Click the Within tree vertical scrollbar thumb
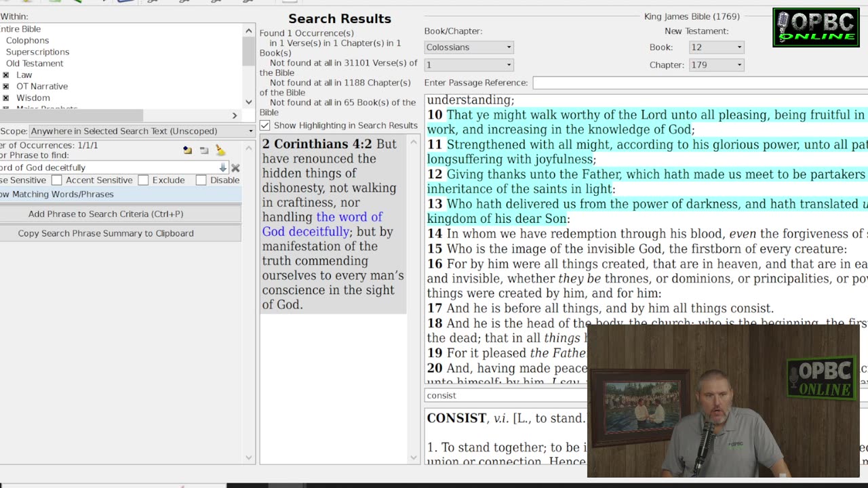This screenshot has height=488, width=868. (x=248, y=51)
